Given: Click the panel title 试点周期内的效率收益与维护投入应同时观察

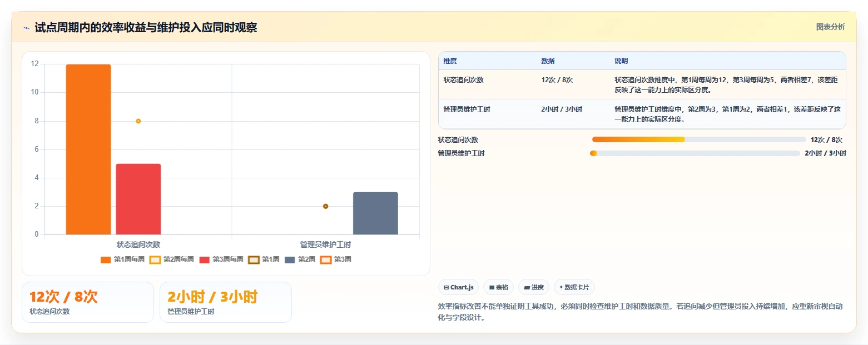Looking at the screenshot, I should click(146, 27).
